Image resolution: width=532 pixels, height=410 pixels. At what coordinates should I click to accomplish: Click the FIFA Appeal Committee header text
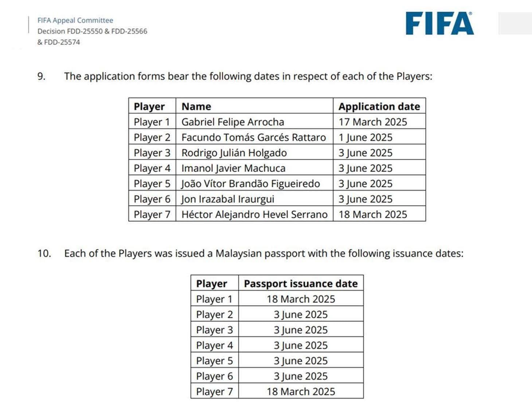(75, 20)
